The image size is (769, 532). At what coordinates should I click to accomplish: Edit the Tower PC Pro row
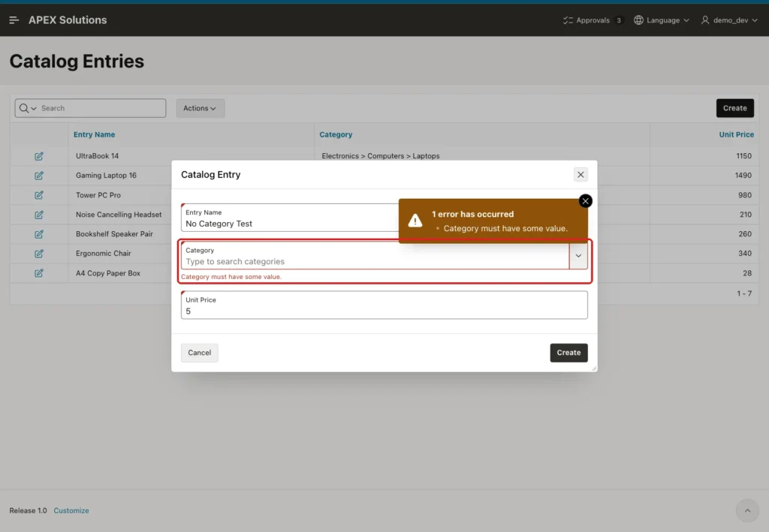click(39, 195)
